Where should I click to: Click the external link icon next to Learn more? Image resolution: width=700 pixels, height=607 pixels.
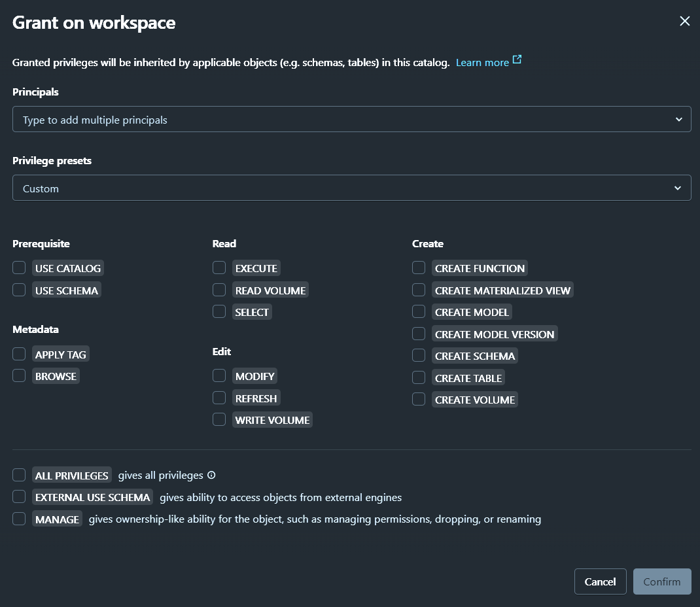(x=517, y=58)
